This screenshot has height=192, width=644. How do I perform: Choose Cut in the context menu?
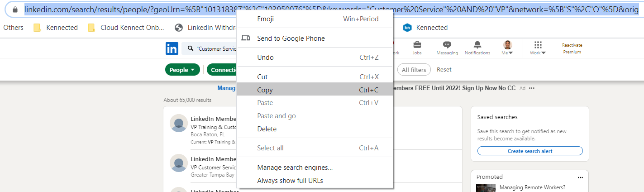[315, 77]
